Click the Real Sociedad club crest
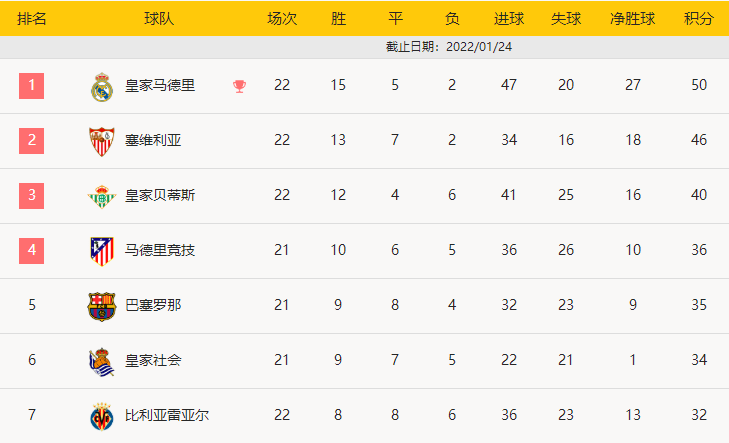 (102, 360)
